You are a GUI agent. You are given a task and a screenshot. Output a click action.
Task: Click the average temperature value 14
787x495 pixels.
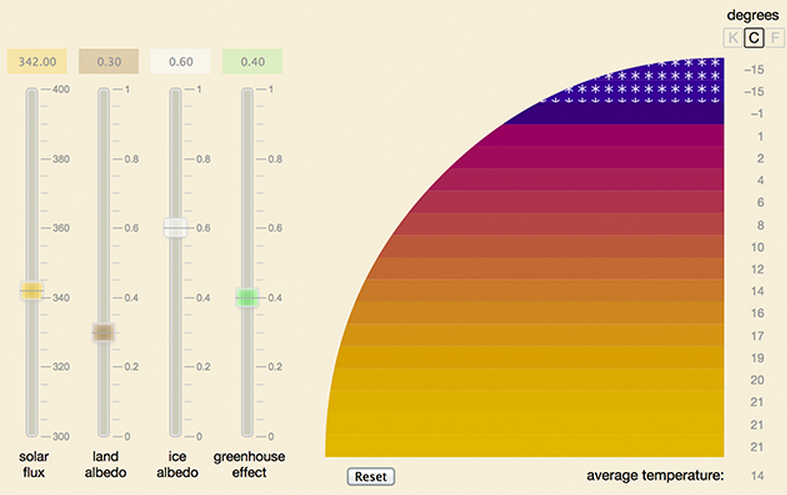pyautogui.click(x=757, y=475)
